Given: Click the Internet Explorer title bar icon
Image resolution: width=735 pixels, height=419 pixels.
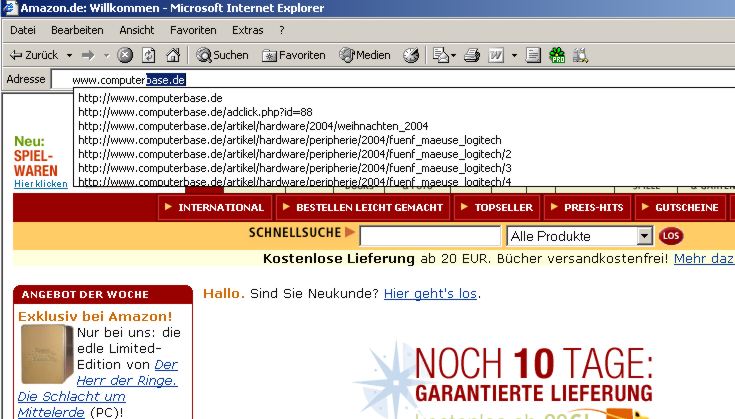Looking at the screenshot, I should pos(10,8).
